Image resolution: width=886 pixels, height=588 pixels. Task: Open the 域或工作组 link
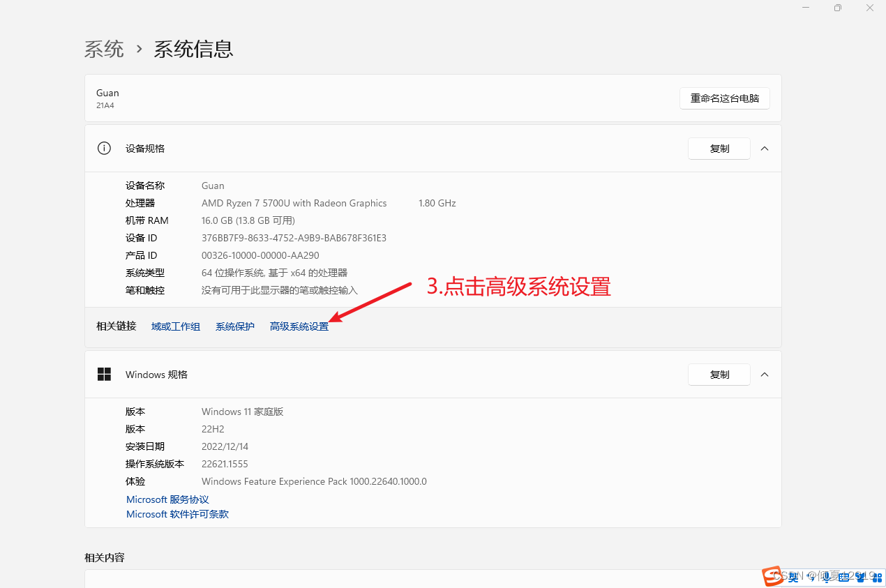point(176,326)
